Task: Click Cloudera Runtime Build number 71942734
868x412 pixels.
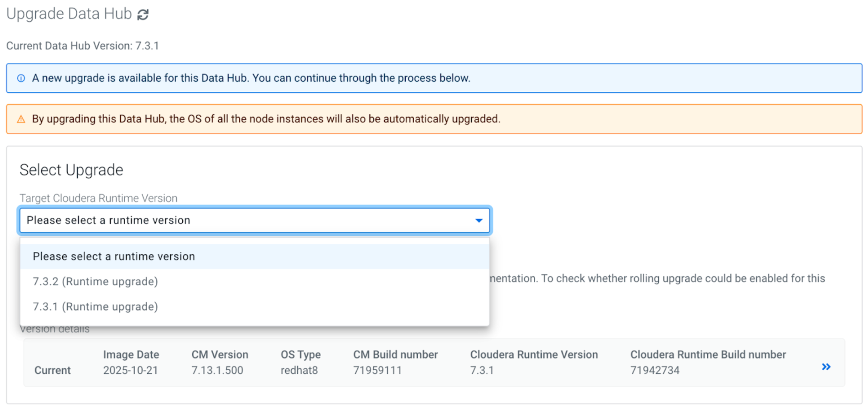Action: point(655,370)
